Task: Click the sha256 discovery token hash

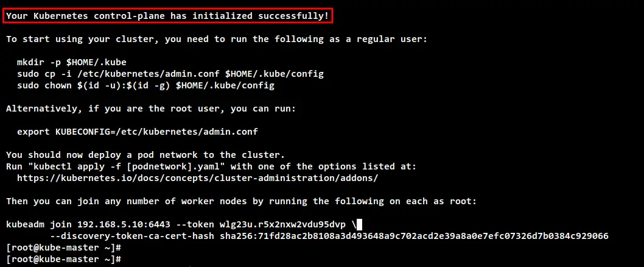Action: 414,236
